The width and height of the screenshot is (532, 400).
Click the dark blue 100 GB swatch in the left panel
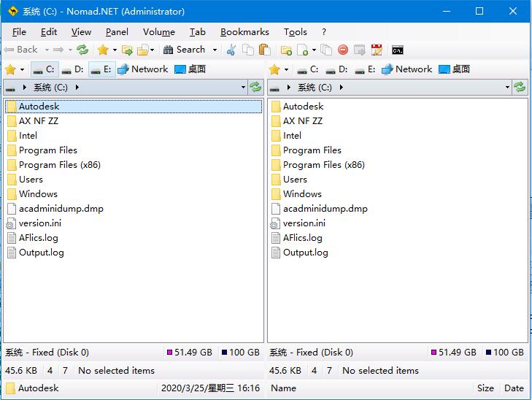[224, 353]
